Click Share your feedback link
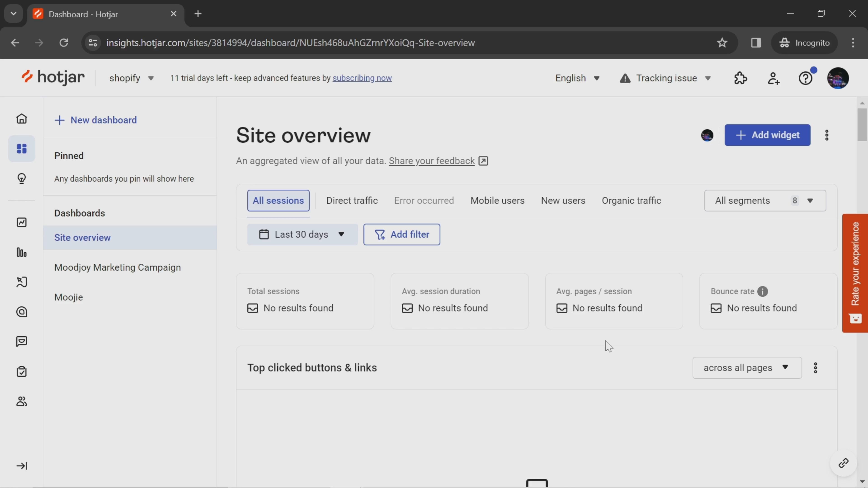Image resolution: width=868 pixels, height=488 pixels. click(432, 160)
